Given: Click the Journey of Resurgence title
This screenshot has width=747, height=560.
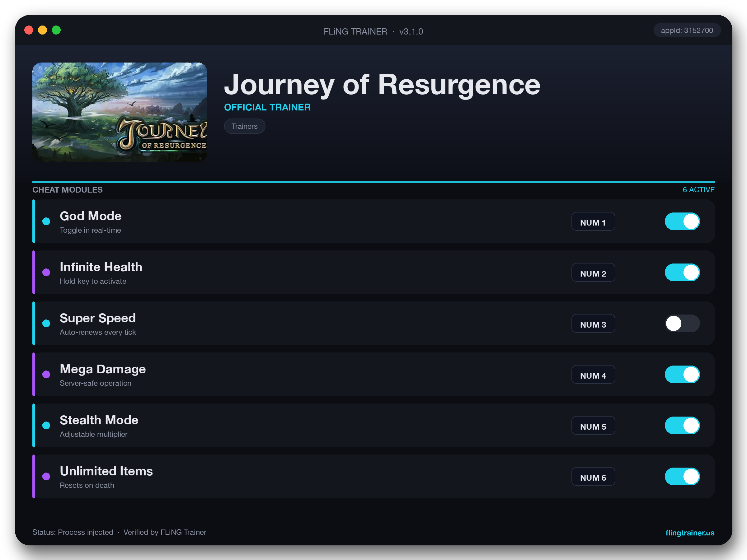Looking at the screenshot, I should (382, 85).
